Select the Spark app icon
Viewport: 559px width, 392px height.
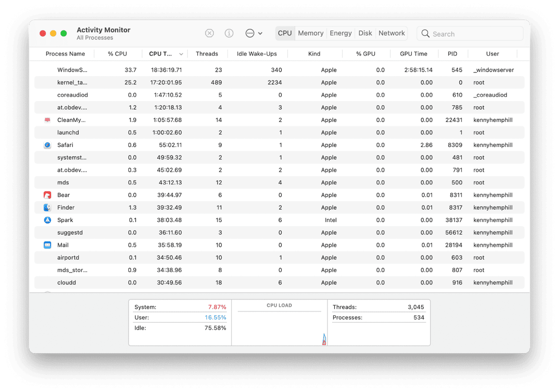(47, 220)
